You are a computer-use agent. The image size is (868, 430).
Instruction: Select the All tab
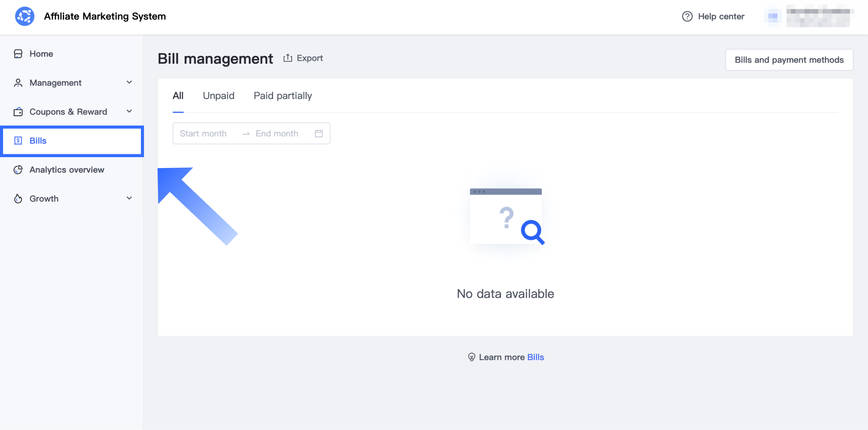[178, 96]
